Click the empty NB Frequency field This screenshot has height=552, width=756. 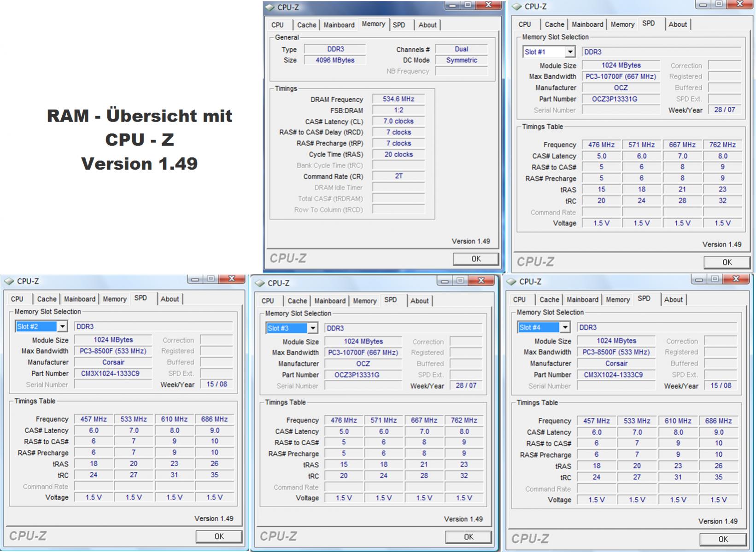[x=461, y=71]
